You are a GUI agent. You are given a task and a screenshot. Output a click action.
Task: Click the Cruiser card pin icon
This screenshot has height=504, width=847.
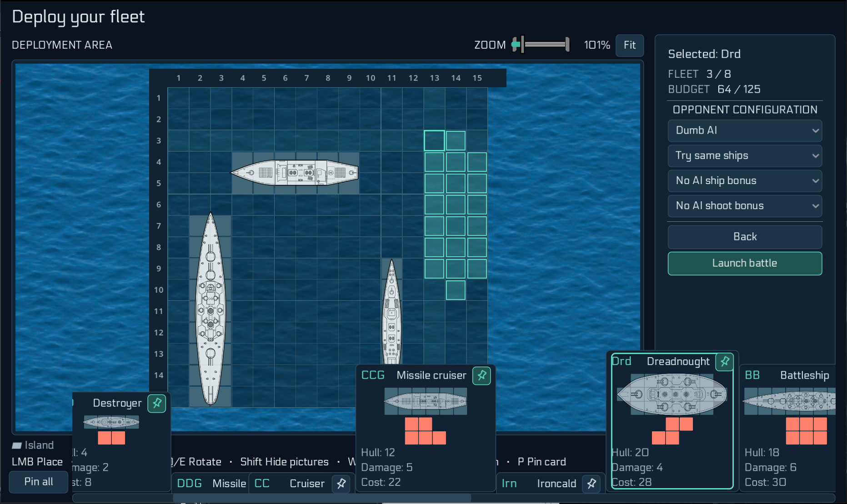[341, 484]
